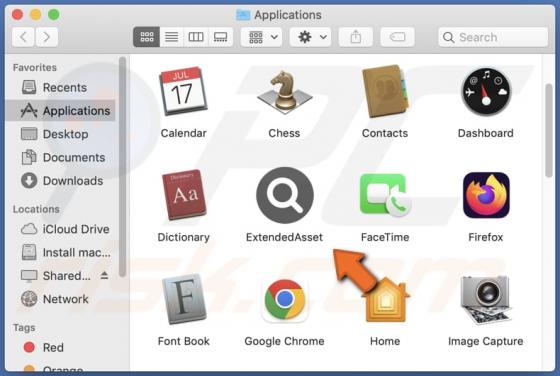Screen dimensions: 560x376
Task: Click the sidebar vertical scrollbar
Action: pos(122,167)
